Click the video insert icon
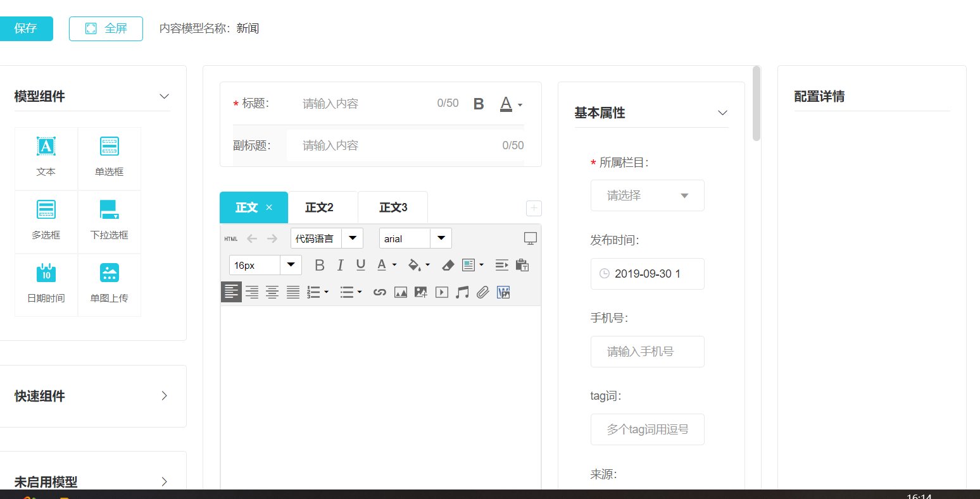Viewport: 980px width, 499px height. 442,292
